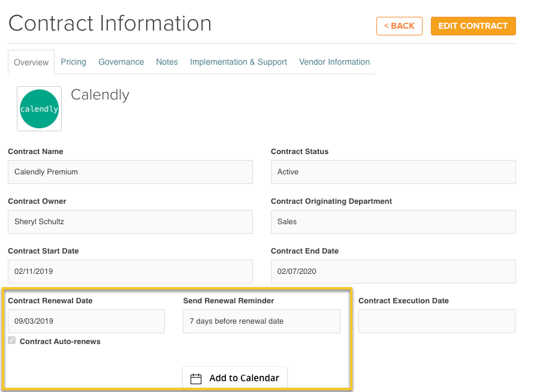Switch to the Pricing tab

73,62
